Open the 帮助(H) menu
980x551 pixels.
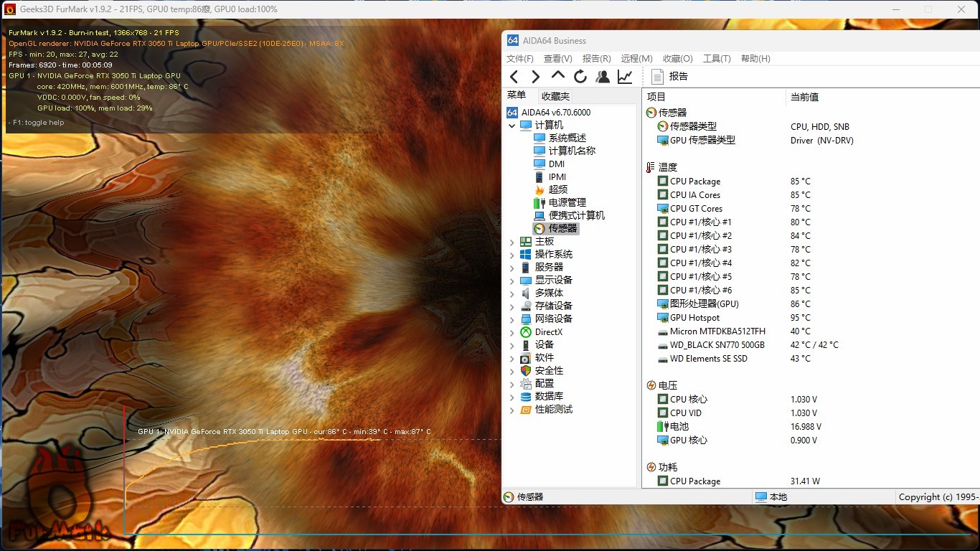click(x=755, y=59)
